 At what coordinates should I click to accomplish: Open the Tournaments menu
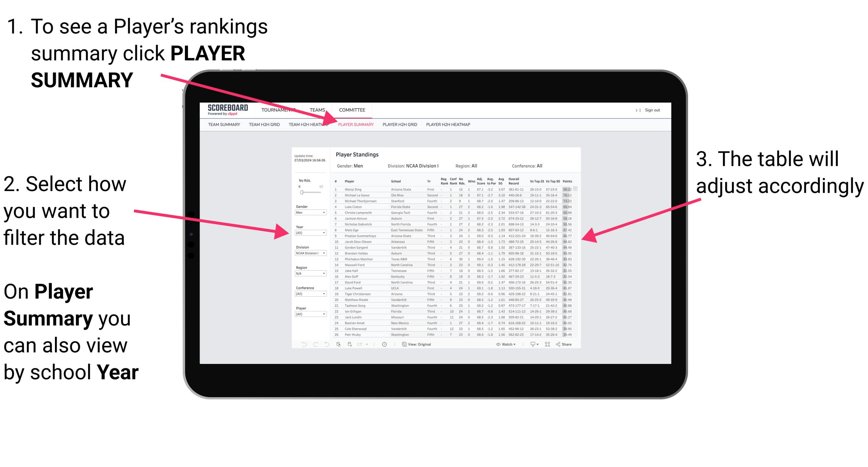282,112
